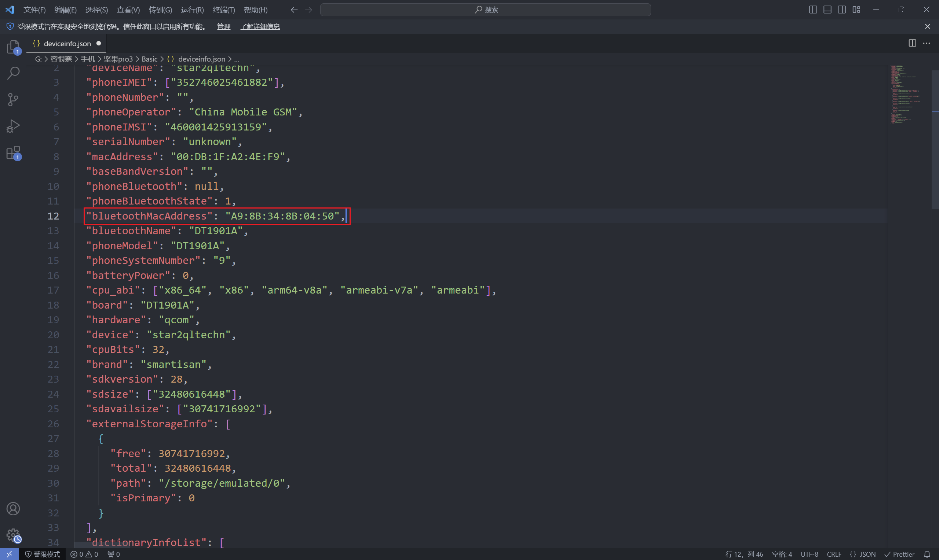This screenshot has width=939, height=560.
Task: Expand breadcrumb ellipsis symbol segment
Action: coord(236,59)
